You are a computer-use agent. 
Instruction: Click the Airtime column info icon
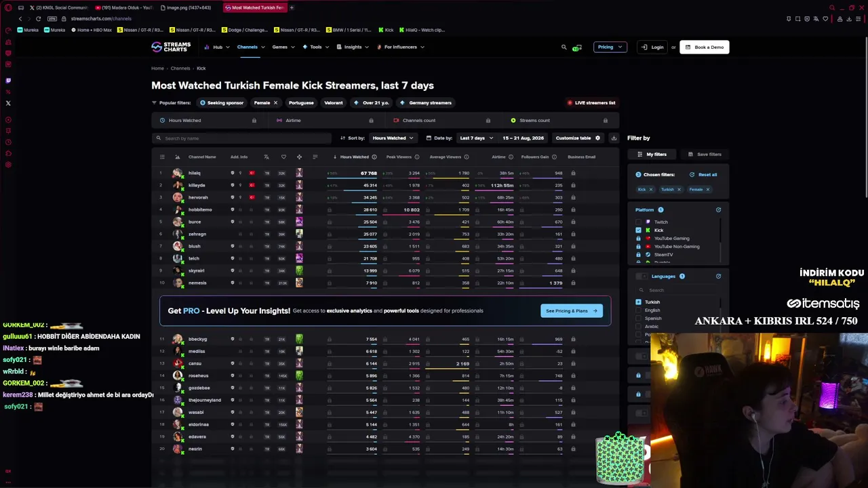[x=511, y=157]
